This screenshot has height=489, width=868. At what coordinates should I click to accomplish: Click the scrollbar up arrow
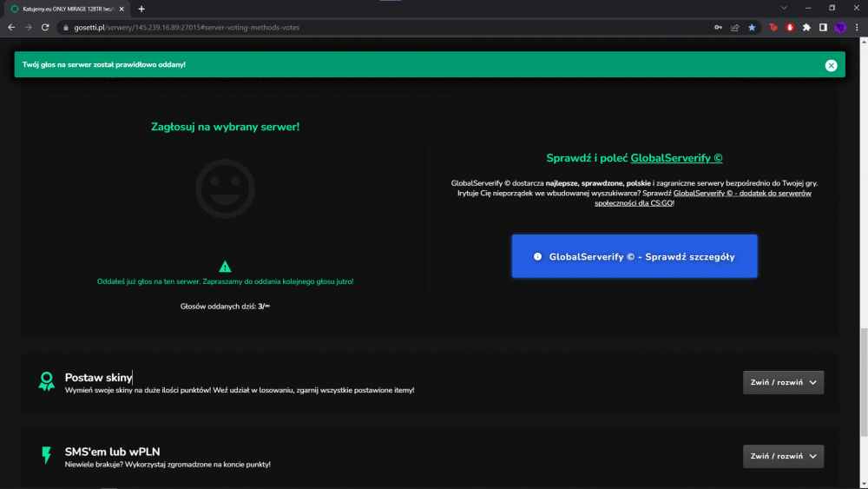point(864,42)
